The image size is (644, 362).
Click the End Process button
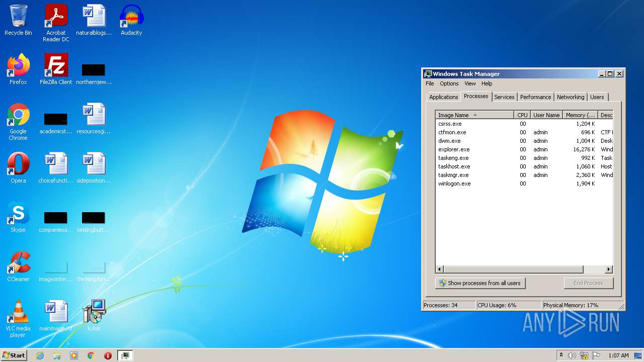pos(589,283)
